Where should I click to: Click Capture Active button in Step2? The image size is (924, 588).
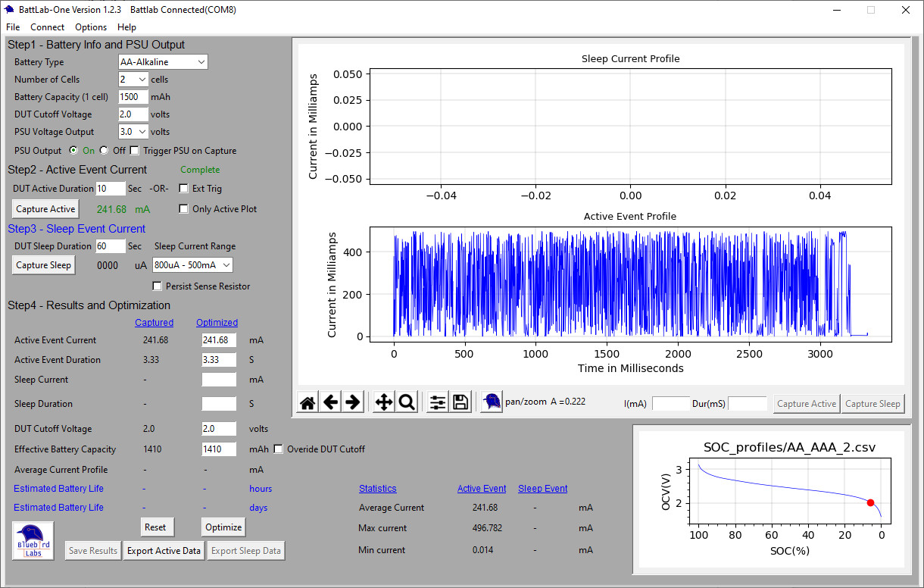(46, 208)
